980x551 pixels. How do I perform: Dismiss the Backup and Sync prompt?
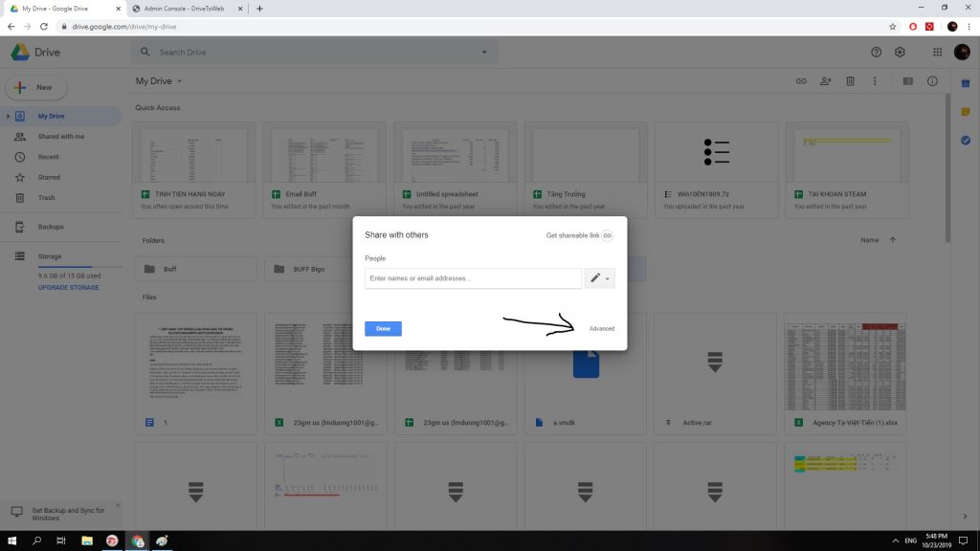[x=118, y=505]
